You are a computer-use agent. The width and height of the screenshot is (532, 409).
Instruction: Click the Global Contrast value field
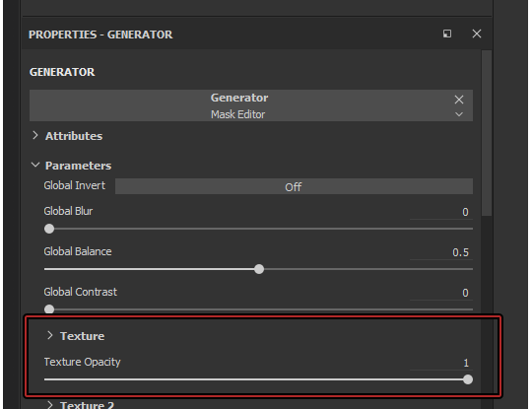[441, 293]
